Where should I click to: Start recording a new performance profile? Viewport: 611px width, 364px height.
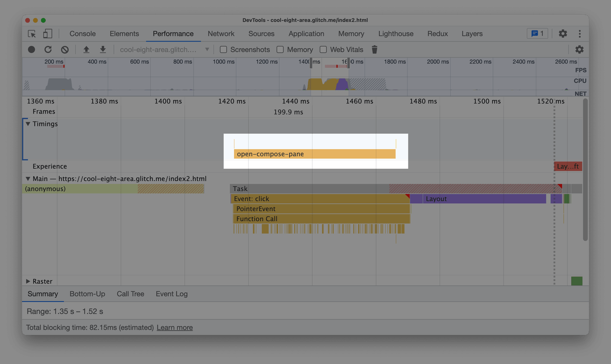[x=31, y=49]
